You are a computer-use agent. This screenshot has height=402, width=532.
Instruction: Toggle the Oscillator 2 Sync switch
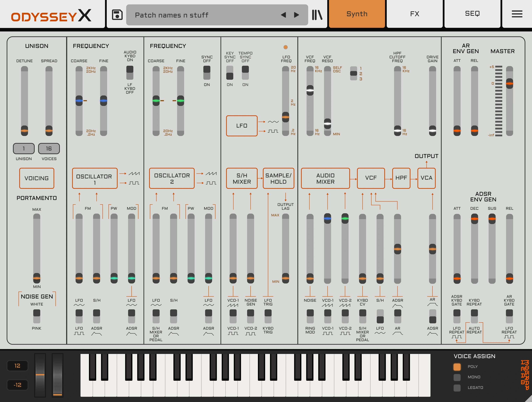coord(207,73)
